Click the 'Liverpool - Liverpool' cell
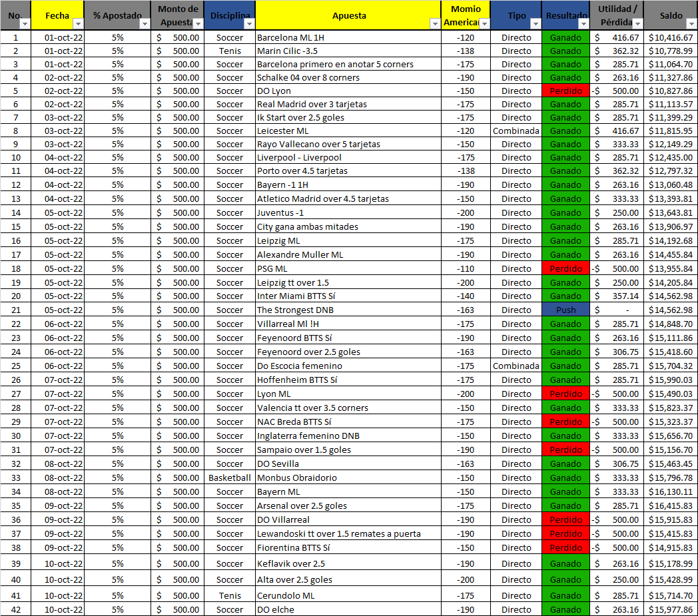698x616 pixels. pos(348,158)
